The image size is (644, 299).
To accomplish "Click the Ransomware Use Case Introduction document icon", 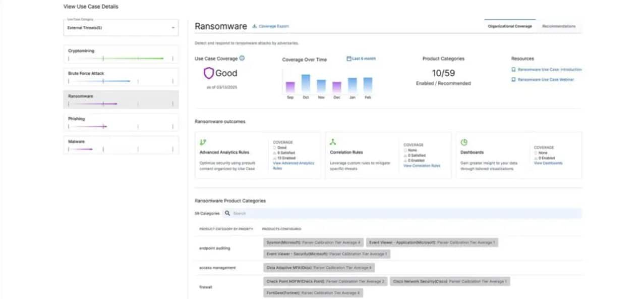I will point(513,70).
